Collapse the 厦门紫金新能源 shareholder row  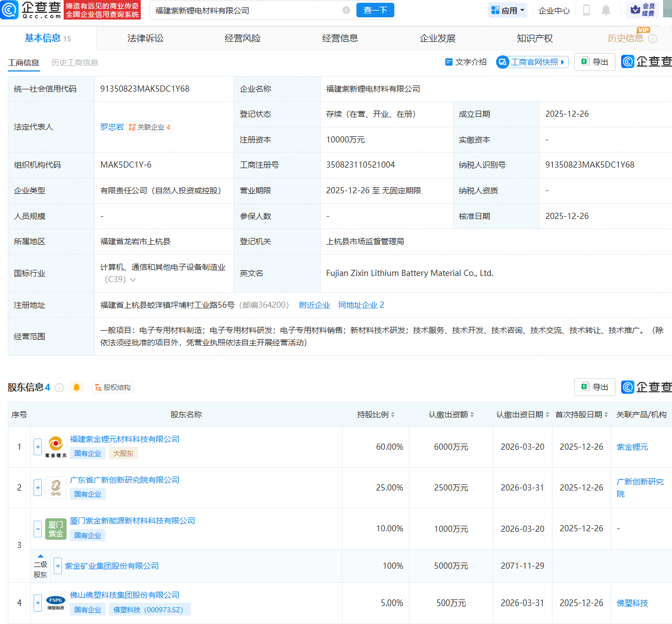point(37,528)
